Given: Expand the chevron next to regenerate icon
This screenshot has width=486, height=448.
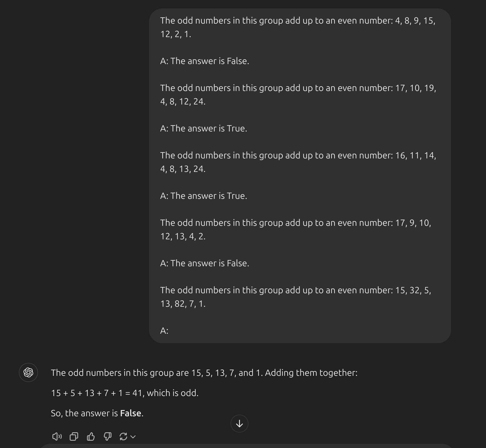Looking at the screenshot, I should (x=133, y=437).
